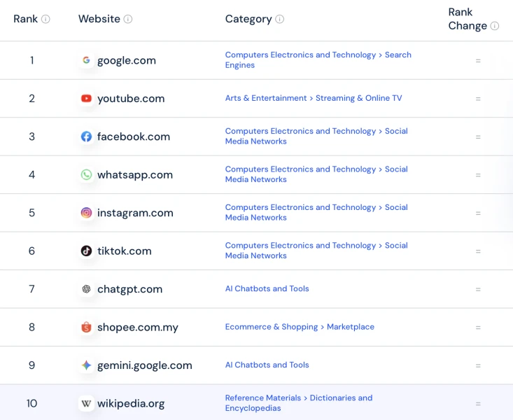Click the info icon beside Website header
Image resolution: width=513 pixels, height=420 pixels.
point(128,19)
